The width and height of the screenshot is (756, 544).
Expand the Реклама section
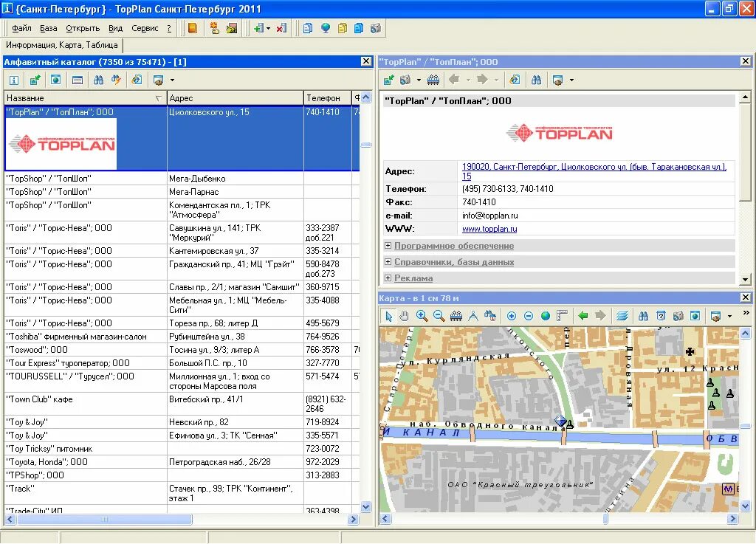[388, 278]
